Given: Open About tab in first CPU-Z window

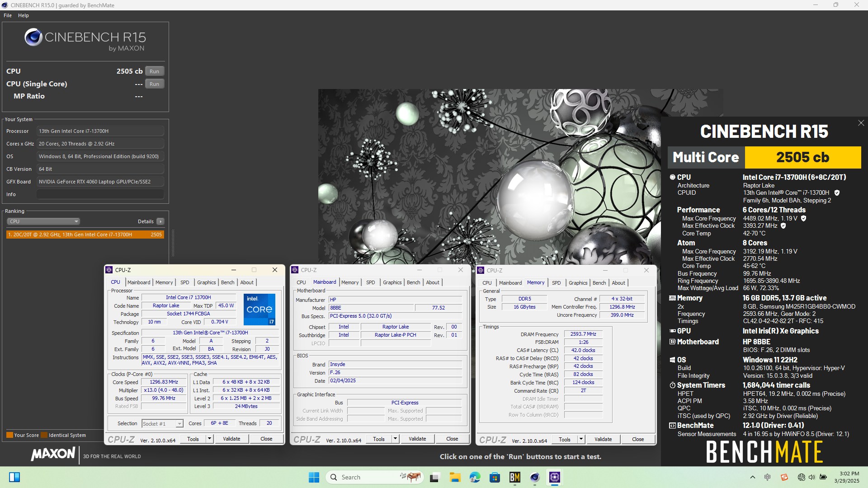Looking at the screenshot, I should 247,282.
